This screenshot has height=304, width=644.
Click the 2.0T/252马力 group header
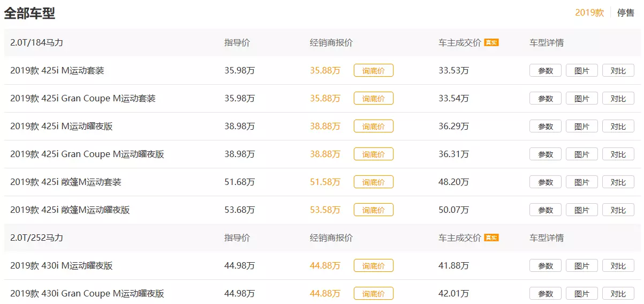[x=37, y=238]
